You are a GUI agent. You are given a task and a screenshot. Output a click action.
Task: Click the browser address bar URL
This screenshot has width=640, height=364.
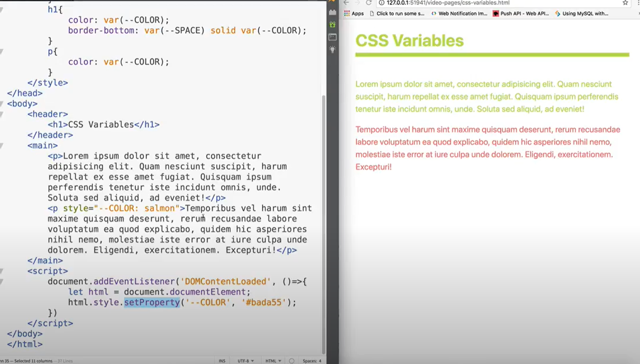tap(448, 3)
